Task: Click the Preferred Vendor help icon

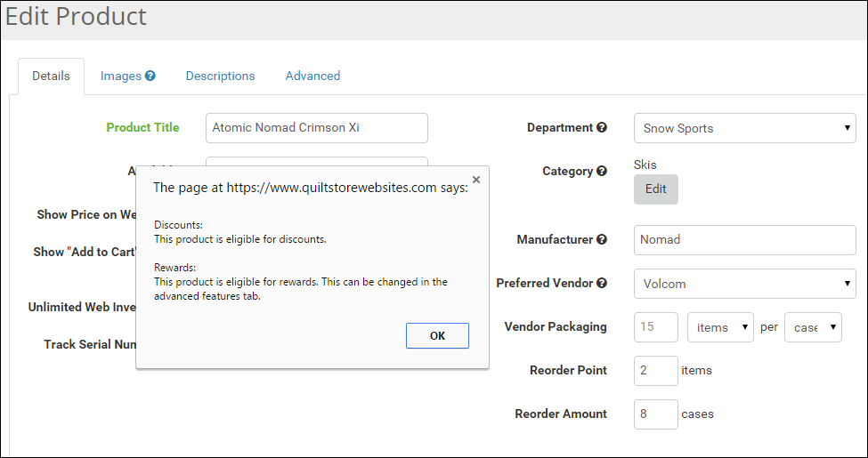Action: pyautogui.click(x=602, y=283)
